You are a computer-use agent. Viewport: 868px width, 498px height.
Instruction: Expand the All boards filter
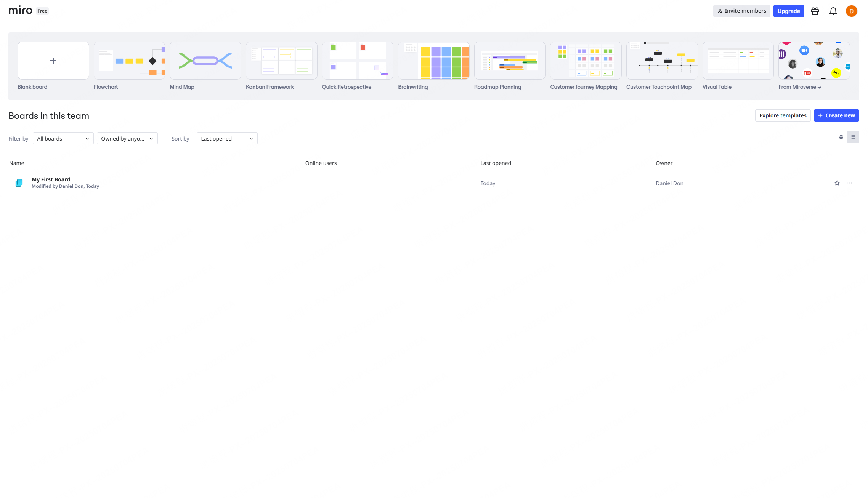tap(63, 138)
